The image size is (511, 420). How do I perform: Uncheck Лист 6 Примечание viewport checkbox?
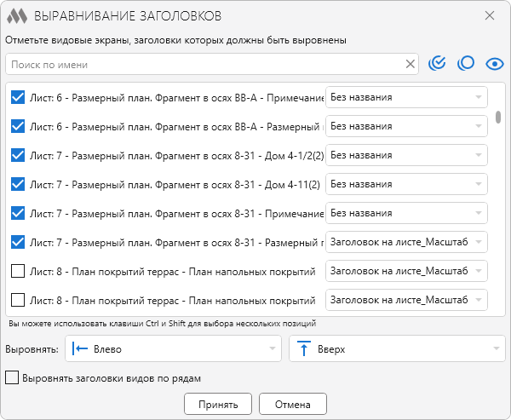click(x=18, y=97)
